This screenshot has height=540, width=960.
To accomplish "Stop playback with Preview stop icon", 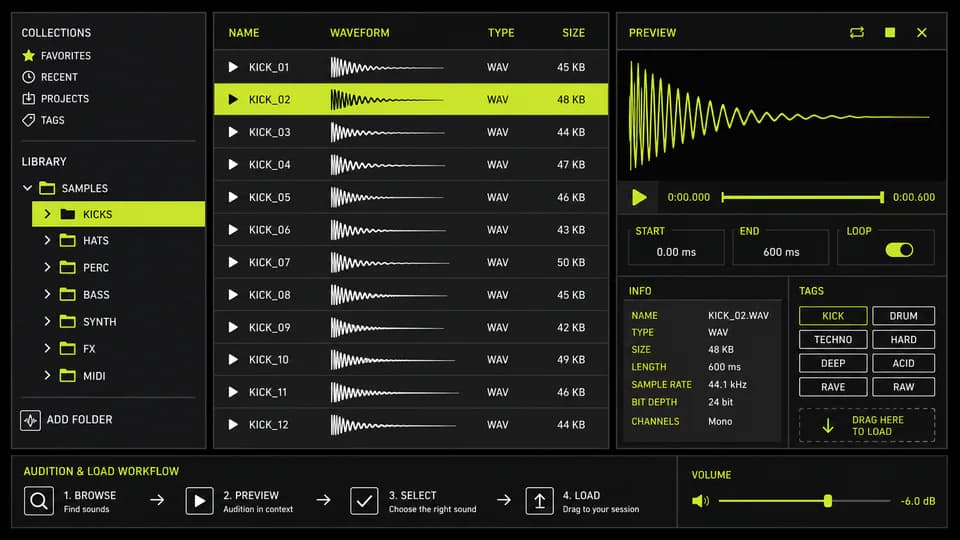I will click(890, 32).
